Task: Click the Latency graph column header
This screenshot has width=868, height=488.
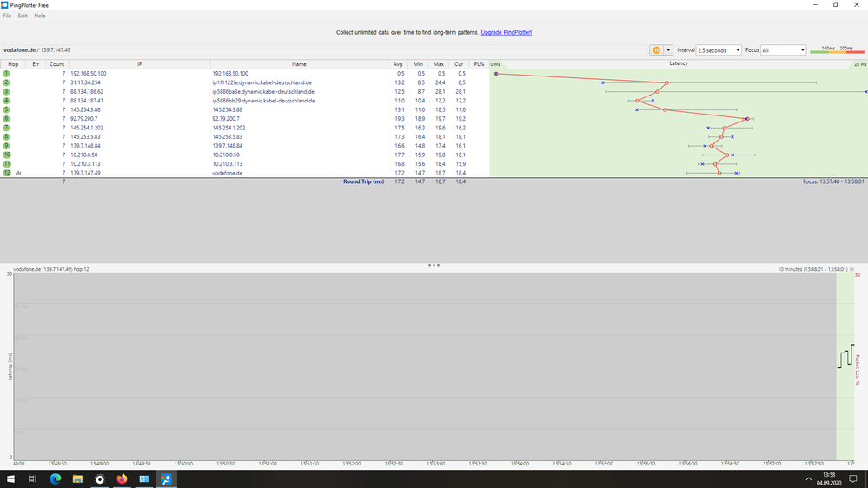Action: click(x=678, y=63)
